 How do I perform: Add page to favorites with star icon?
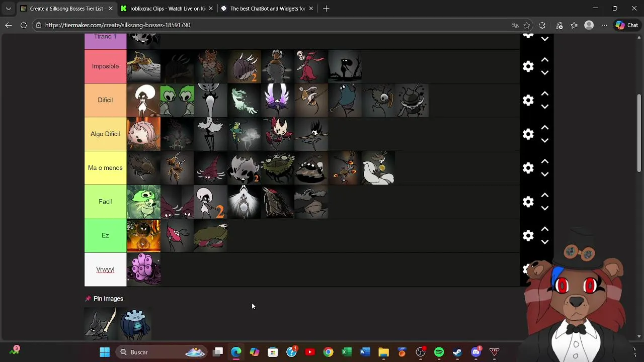(527, 25)
